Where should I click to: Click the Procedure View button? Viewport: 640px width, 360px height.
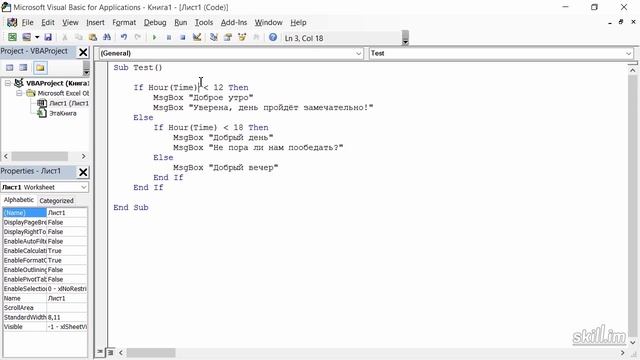click(100, 352)
